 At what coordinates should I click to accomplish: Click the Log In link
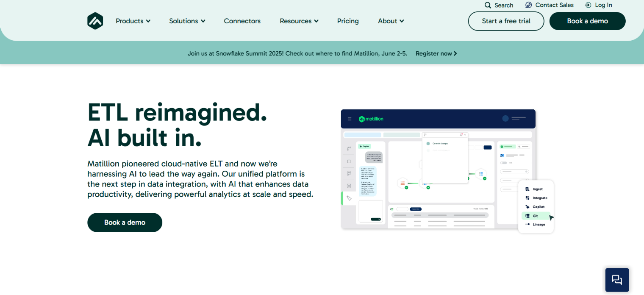(x=603, y=5)
